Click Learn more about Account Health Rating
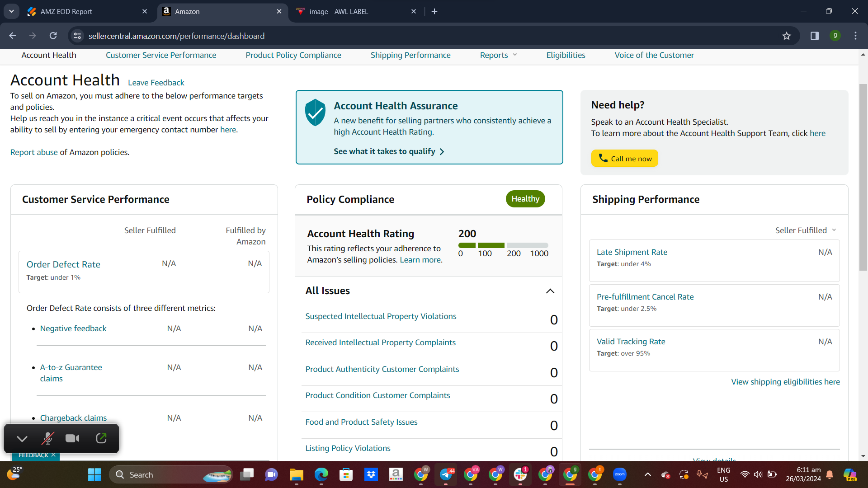The height and width of the screenshot is (488, 868). pos(420,260)
